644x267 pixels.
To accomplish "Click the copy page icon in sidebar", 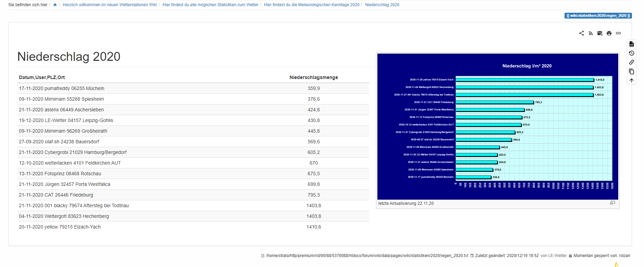I will [x=632, y=71].
